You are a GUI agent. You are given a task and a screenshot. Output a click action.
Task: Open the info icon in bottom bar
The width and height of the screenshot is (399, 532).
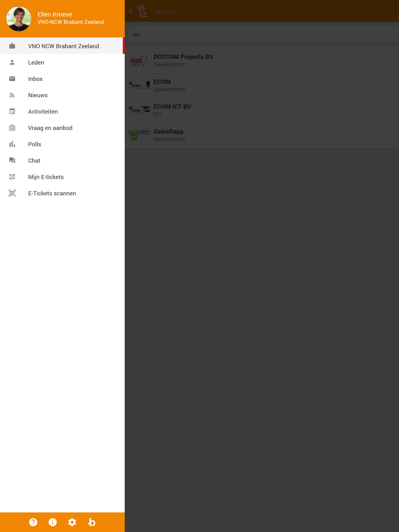[x=53, y=522]
